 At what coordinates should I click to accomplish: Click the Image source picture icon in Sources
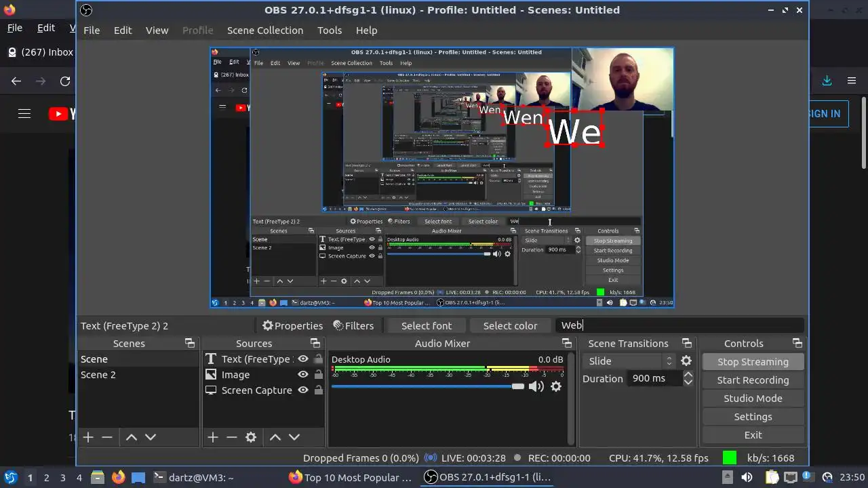click(211, 375)
